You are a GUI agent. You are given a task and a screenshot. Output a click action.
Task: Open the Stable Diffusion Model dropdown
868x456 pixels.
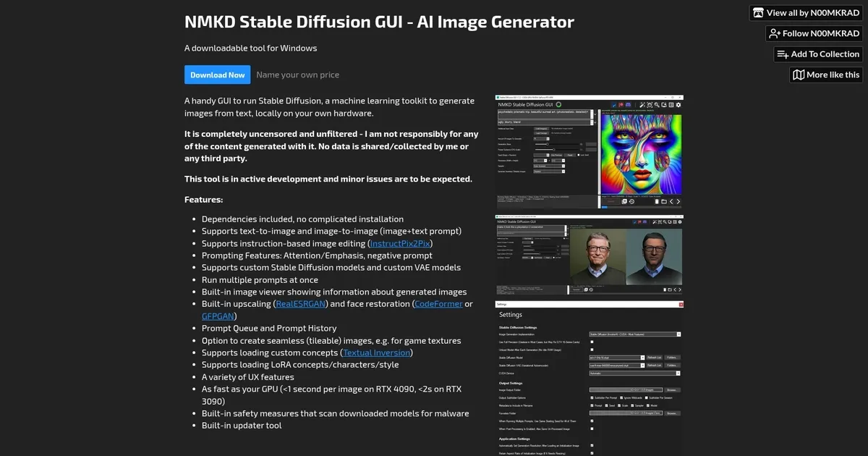tap(642, 358)
